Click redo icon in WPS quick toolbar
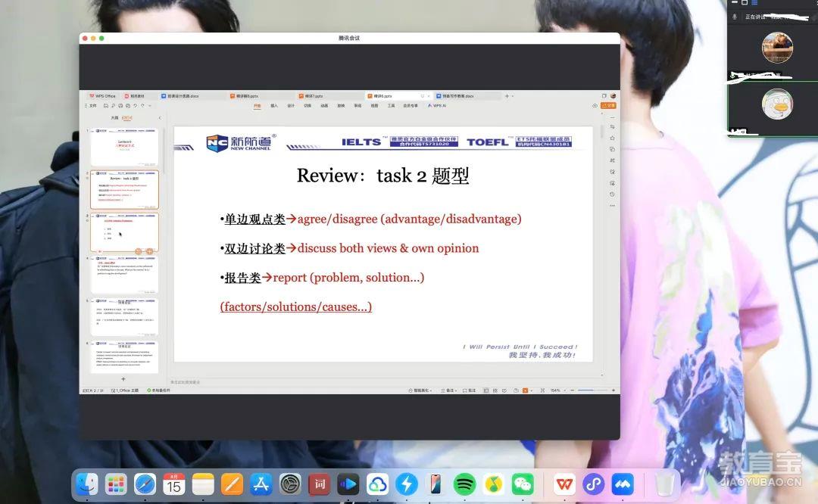The height and width of the screenshot is (504, 818). (x=142, y=106)
